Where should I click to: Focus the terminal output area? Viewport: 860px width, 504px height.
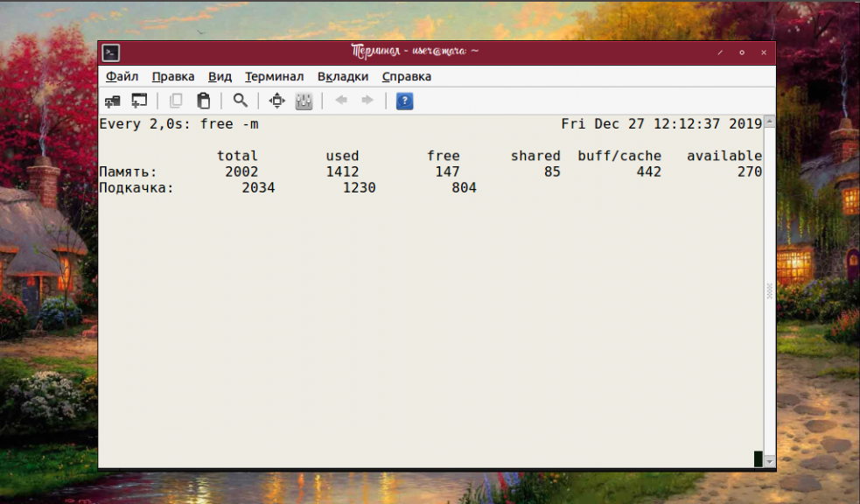pyautogui.click(x=431, y=291)
